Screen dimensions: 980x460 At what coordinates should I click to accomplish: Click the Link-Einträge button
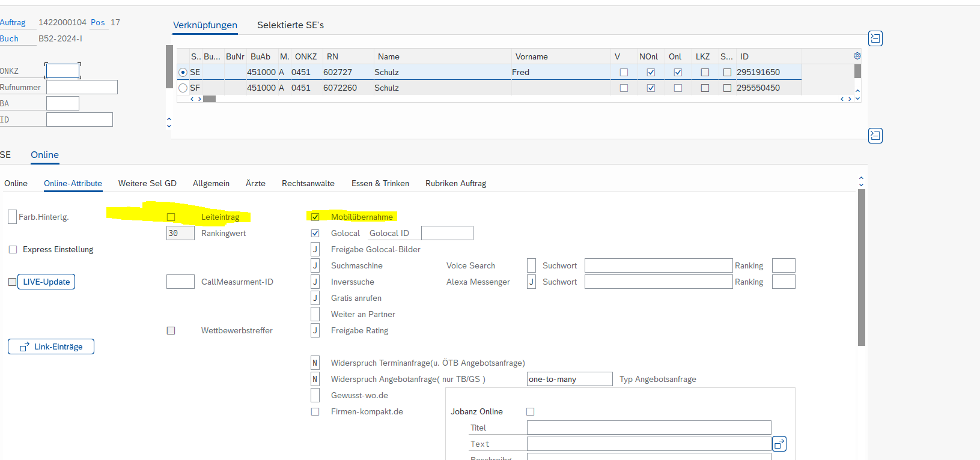click(x=51, y=347)
